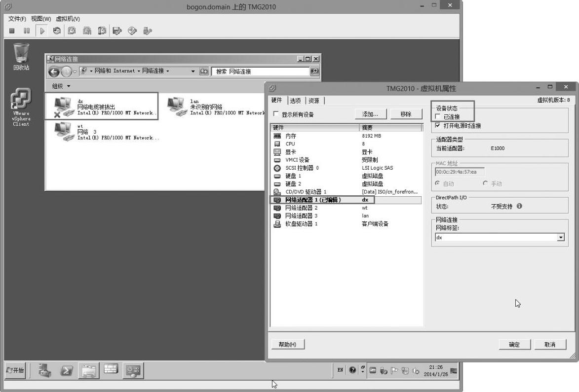
Task: Select the CD/DVD 驱动器 1 row
Action: pyautogui.click(x=347, y=192)
